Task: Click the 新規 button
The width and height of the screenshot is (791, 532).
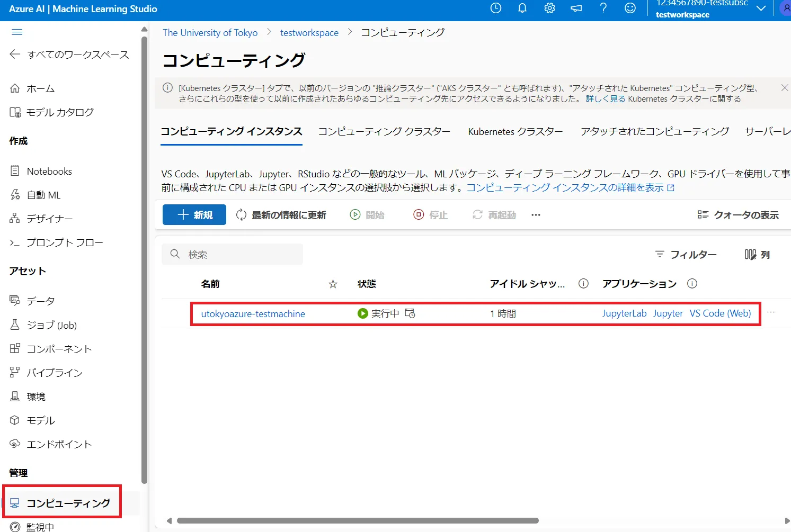Action: click(x=194, y=215)
